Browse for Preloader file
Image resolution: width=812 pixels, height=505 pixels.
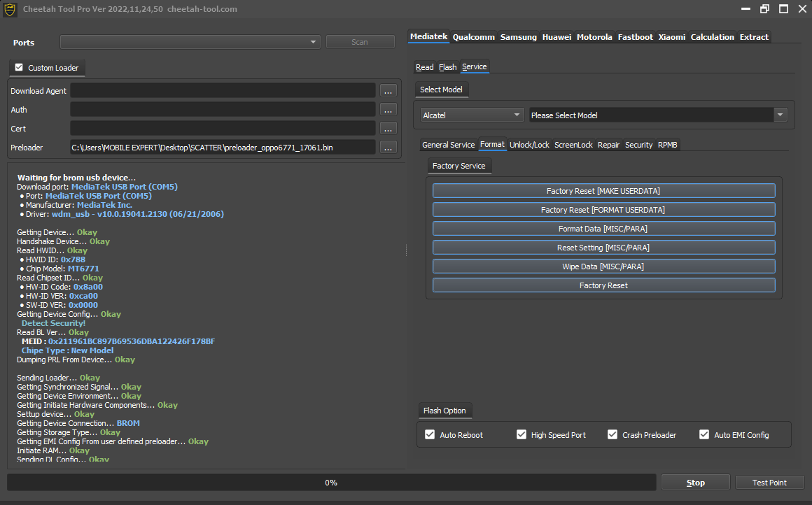(388, 148)
